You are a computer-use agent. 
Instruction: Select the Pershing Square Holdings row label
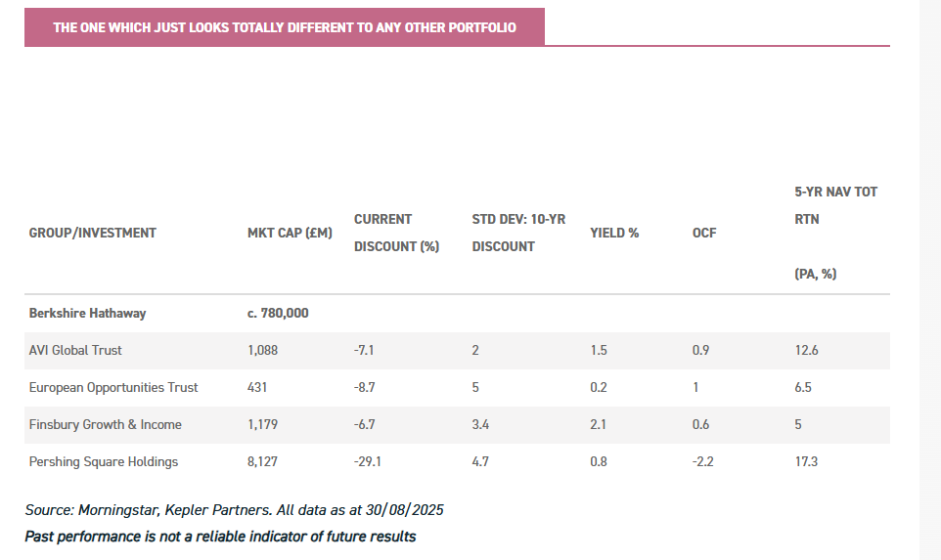(104, 461)
